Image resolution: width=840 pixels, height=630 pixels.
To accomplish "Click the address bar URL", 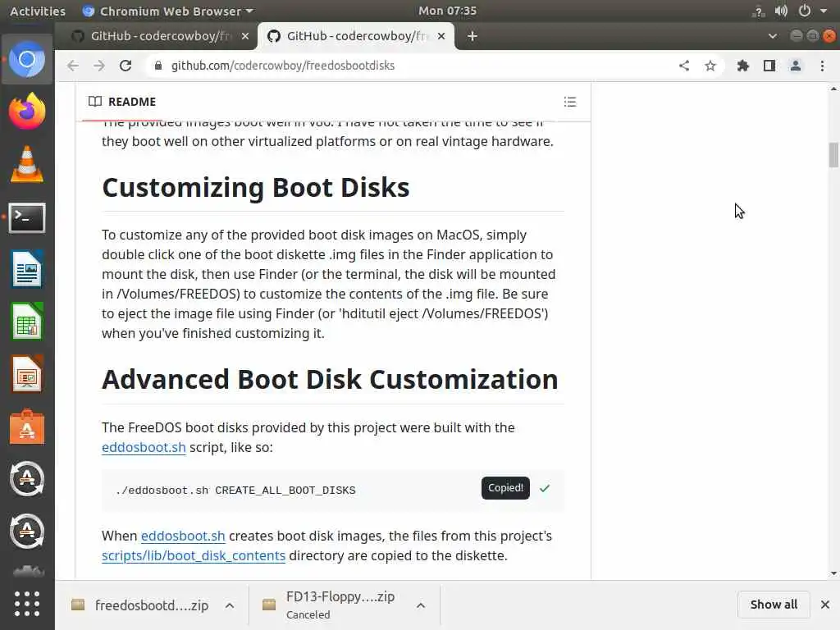I will point(283,66).
